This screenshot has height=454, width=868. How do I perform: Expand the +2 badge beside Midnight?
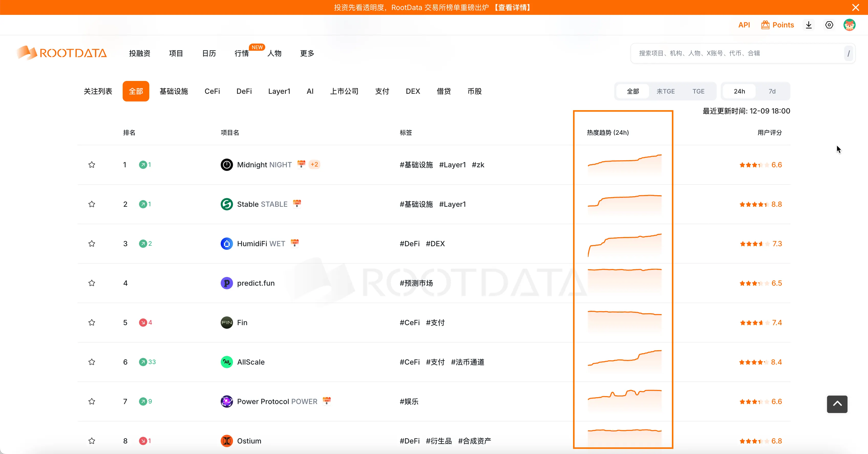[314, 164]
